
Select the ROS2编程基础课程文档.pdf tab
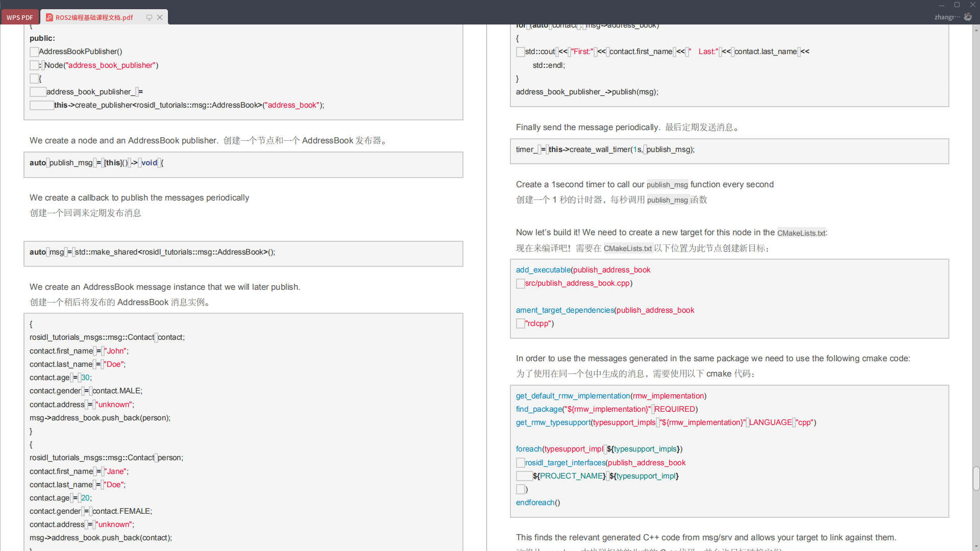pyautogui.click(x=94, y=17)
